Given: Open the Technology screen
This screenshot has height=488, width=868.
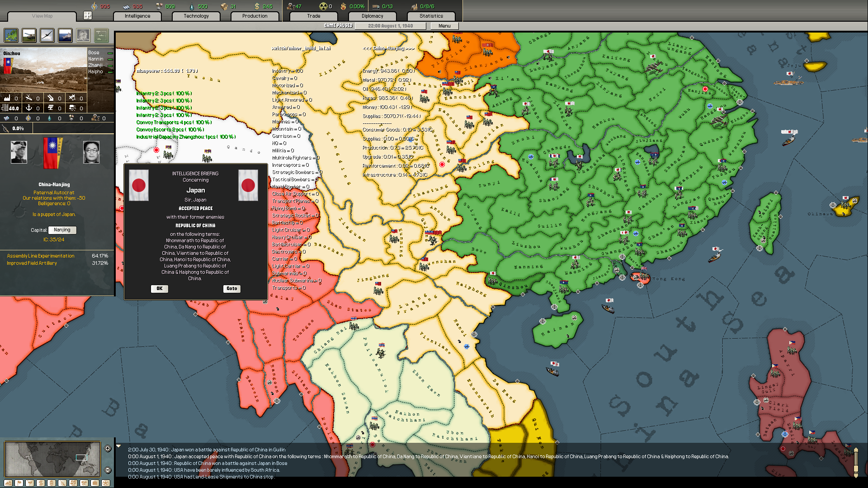Looking at the screenshot, I should tap(196, 16).
